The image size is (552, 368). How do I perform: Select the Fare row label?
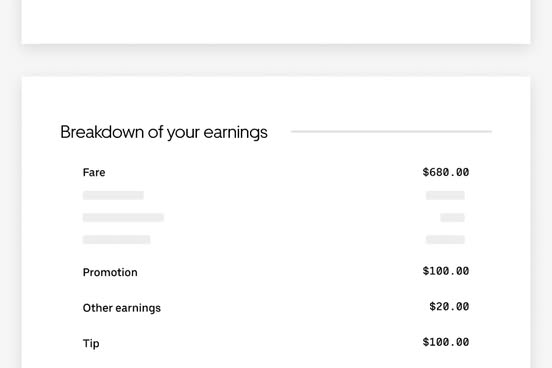coord(94,172)
